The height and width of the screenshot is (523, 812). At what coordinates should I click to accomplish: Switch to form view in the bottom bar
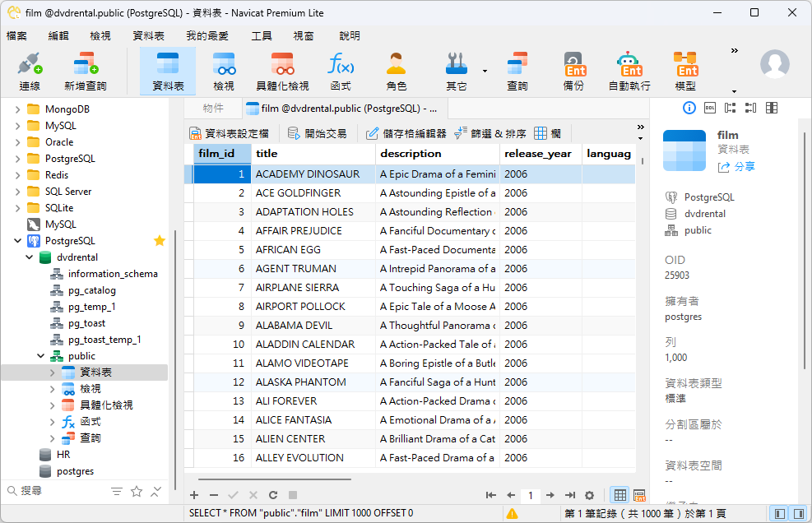(639, 494)
